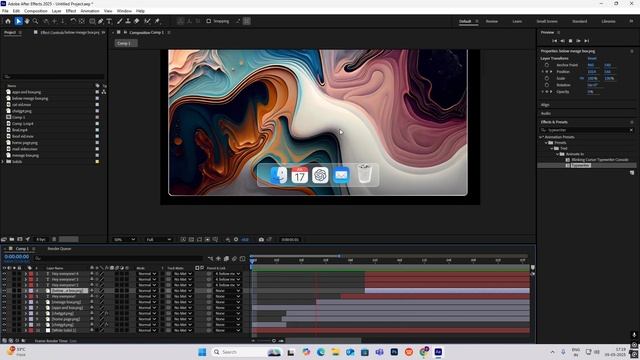Image resolution: width=640 pixels, height=360 pixels.
Task: Select the Rotation tool
Action: point(73,21)
